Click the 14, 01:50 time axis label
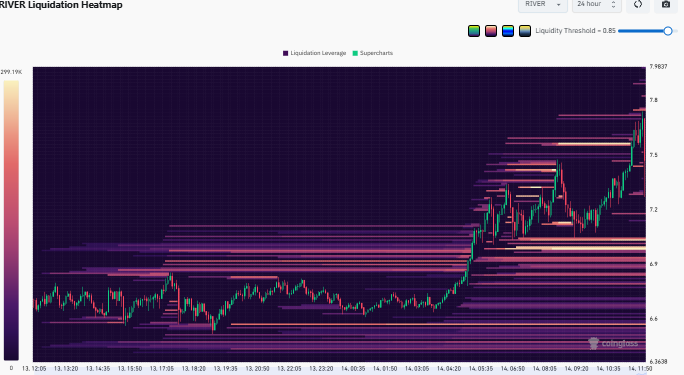 385,368
